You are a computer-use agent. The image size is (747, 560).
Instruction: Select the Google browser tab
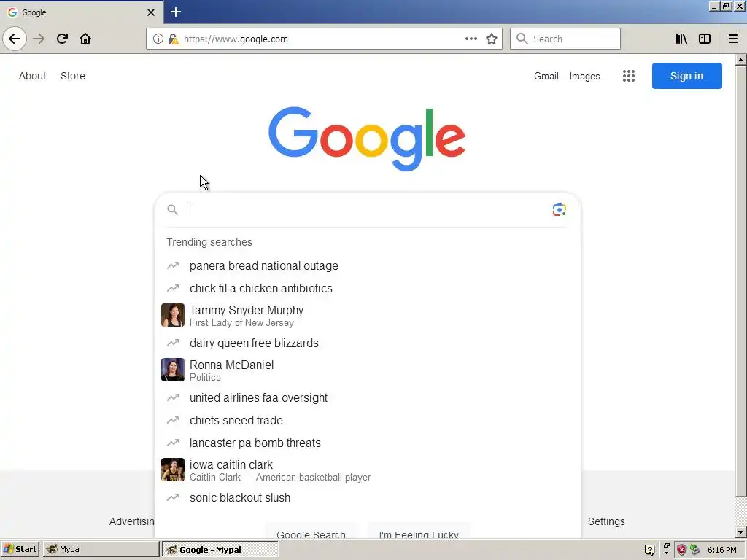[x=82, y=12]
